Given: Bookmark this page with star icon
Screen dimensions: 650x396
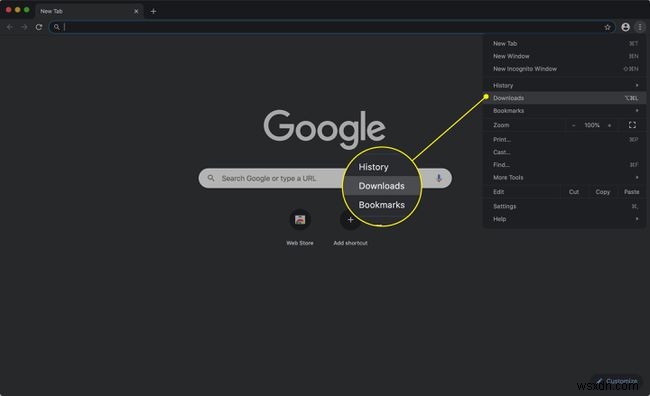Looking at the screenshot, I should [607, 27].
